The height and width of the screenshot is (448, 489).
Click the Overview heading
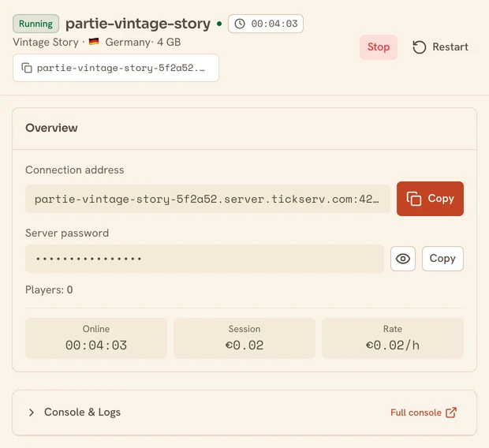[51, 128]
